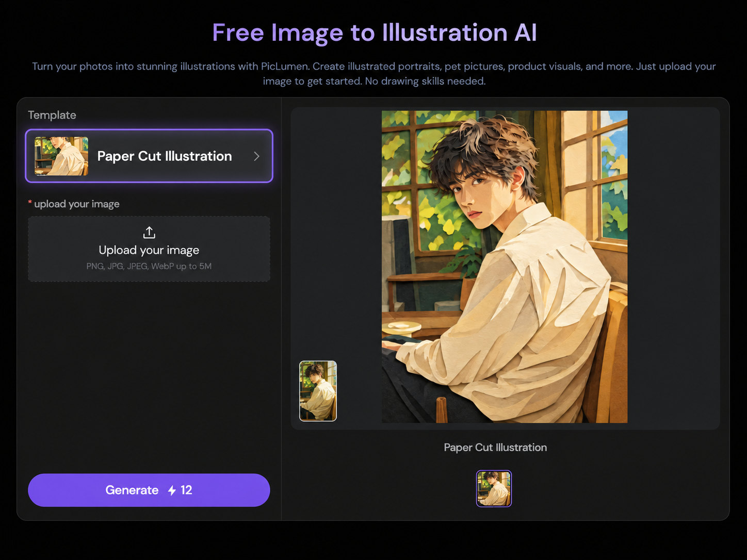Click the large illustration preview image
Screen dimensions: 747x560
click(x=505, y=267)
